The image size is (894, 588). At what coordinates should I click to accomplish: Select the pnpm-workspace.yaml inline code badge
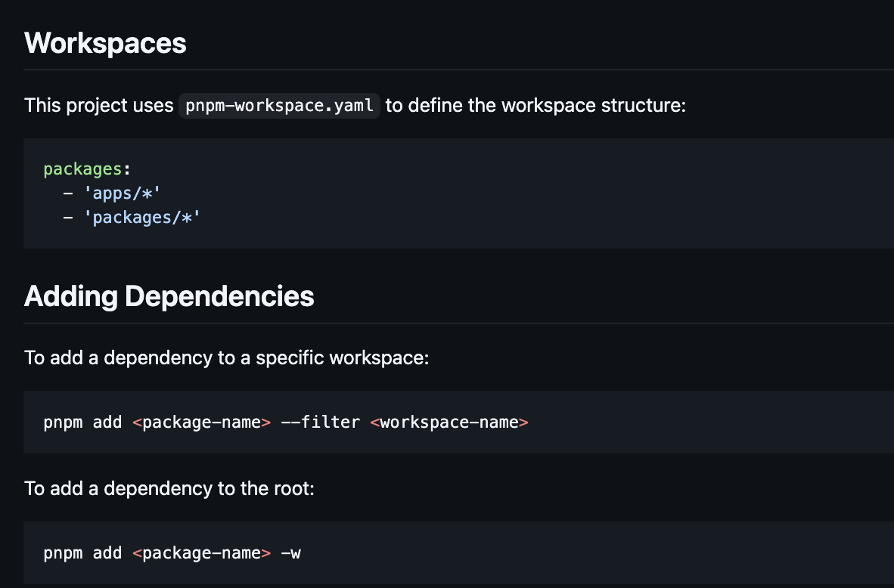click(278, 105)
